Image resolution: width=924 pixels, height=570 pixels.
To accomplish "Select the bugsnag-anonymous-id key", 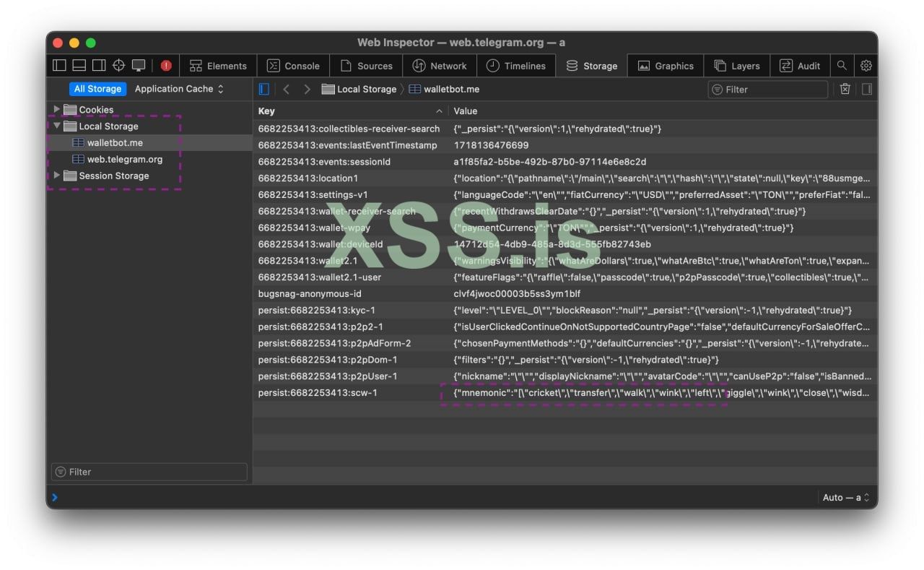I will [310, 294].
